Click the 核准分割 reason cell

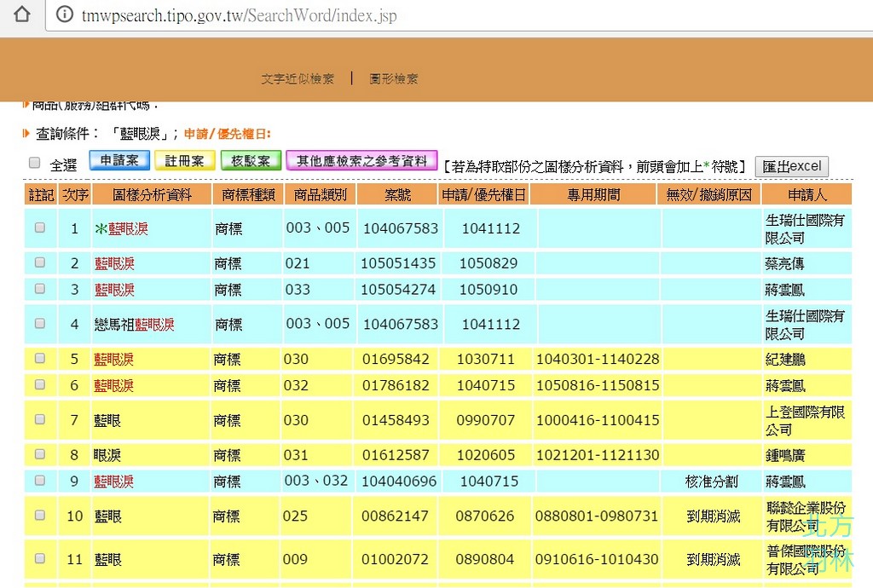tap(712, 481)
